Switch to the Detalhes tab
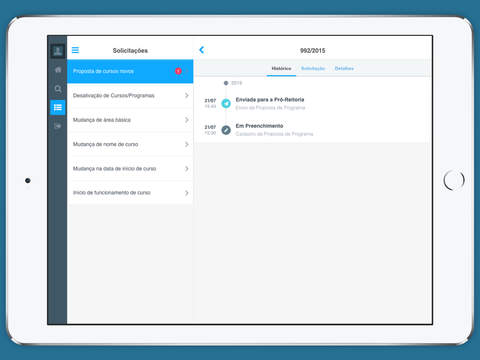Screen dimensions: 480x360 [344, 68]
